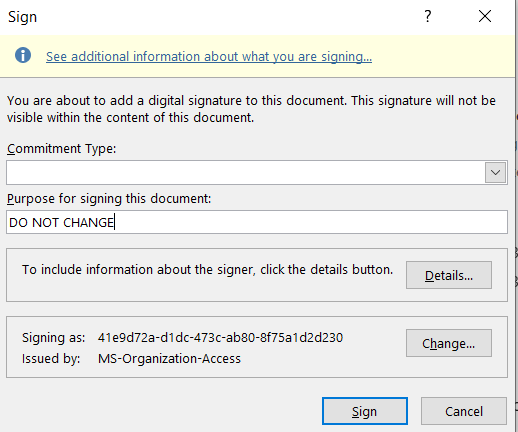
Task: Click the blue information icon
Action: coord(23,55)
